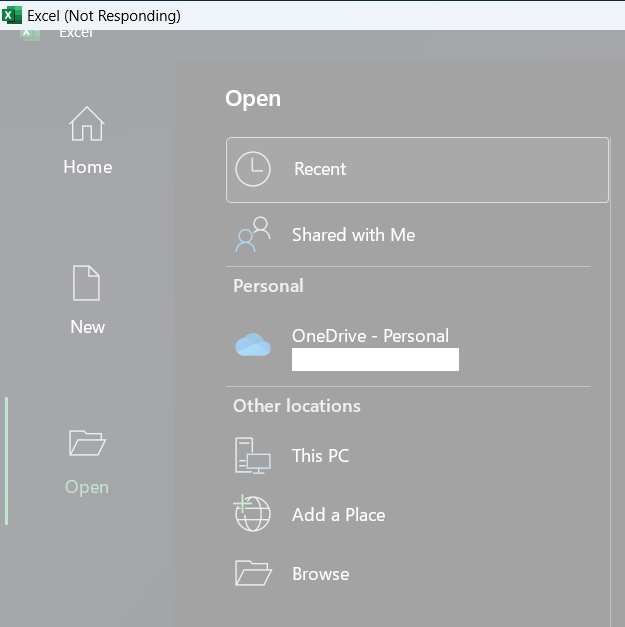Select the Open label in sidebar
625x627 pixels.
click(87, 487)
